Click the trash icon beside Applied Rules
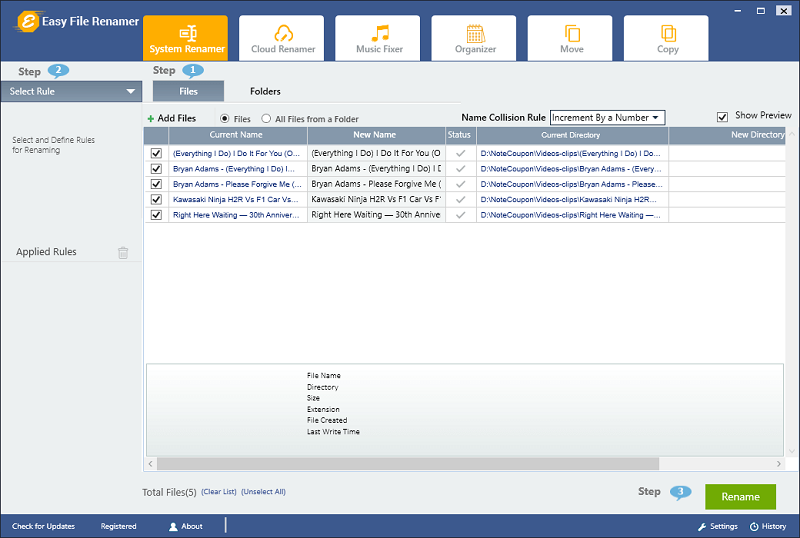Image resolution: width=800 pixels, height=538 pixels. (123, 252)
